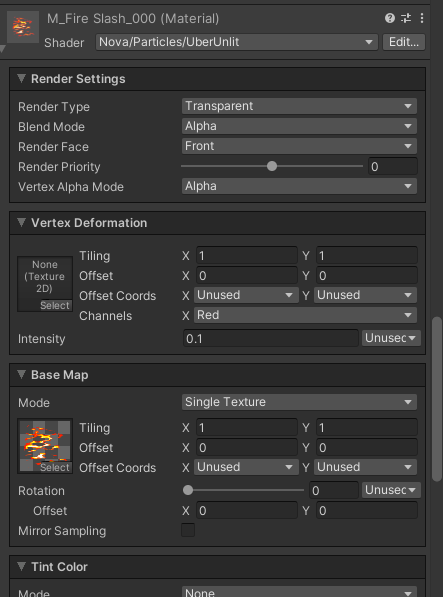Open the material preset selector icon

406,18
